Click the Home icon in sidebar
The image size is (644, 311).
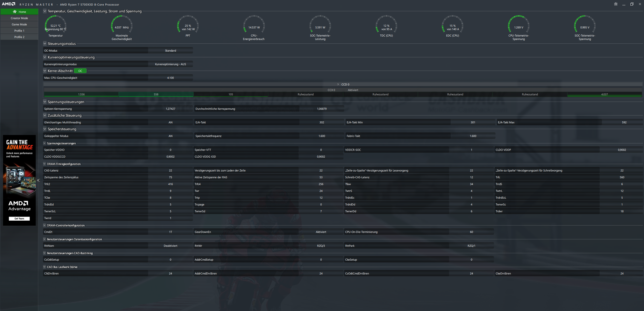tap(15, 12)
